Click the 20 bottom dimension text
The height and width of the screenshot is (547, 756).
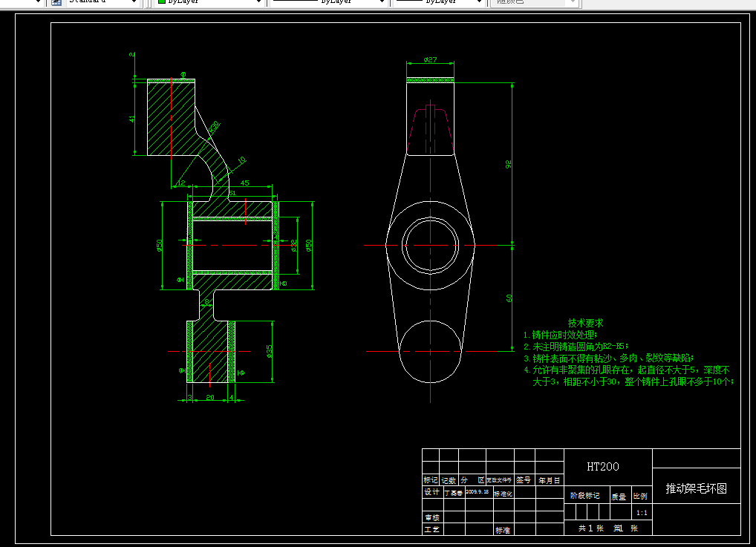click(210, 398)
